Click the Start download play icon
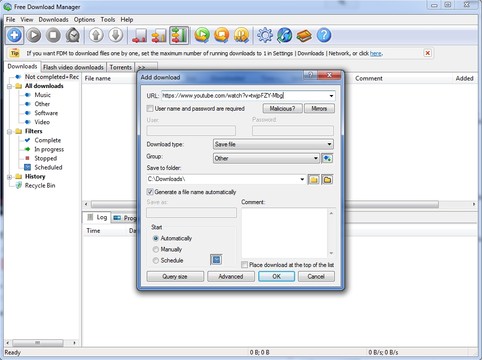This screenshot has height=360, width=482. (34, 35)
